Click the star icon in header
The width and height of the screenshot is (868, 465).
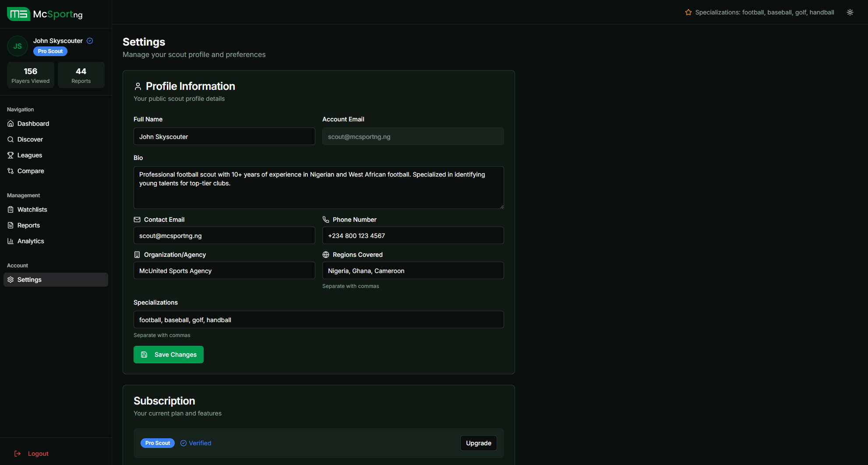click(x=688, y=12)
